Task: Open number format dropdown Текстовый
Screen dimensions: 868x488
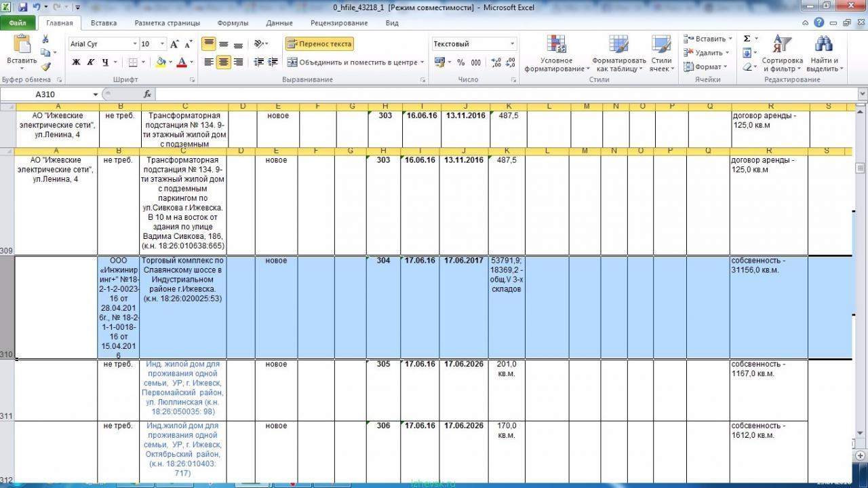Action: 512,44
